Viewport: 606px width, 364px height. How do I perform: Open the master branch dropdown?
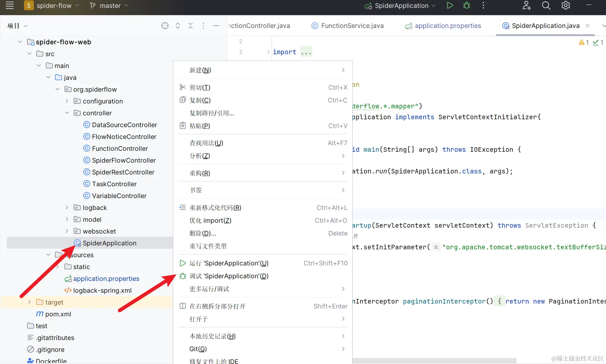coord(109,6)
